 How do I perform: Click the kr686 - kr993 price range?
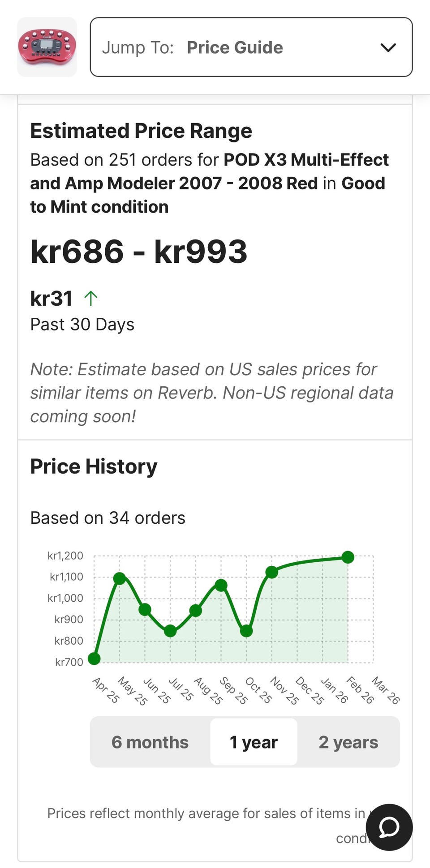pyautogui.click(x=139, y=251)
